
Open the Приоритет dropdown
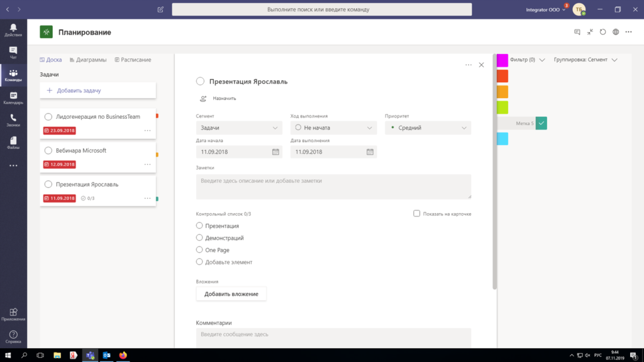coord(428,128)
